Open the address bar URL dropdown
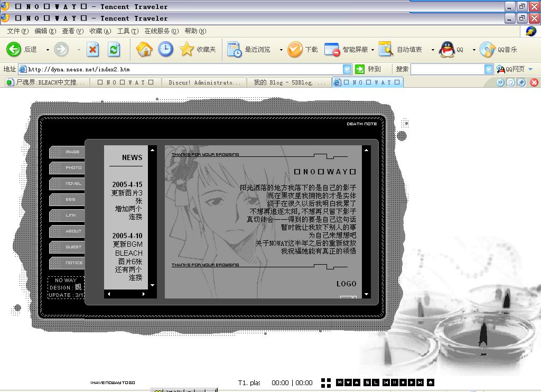The width and height of the screenshot is (541, 392). click(x=348, y=69)
